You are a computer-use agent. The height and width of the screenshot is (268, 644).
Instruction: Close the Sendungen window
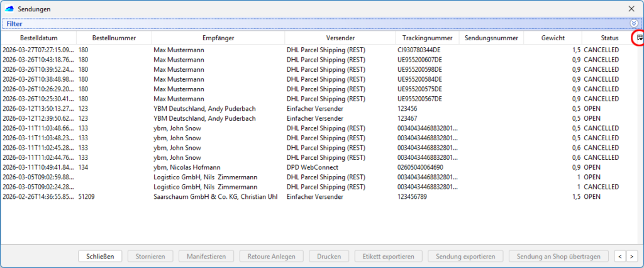pyautogui.click(x=631, y=9)
